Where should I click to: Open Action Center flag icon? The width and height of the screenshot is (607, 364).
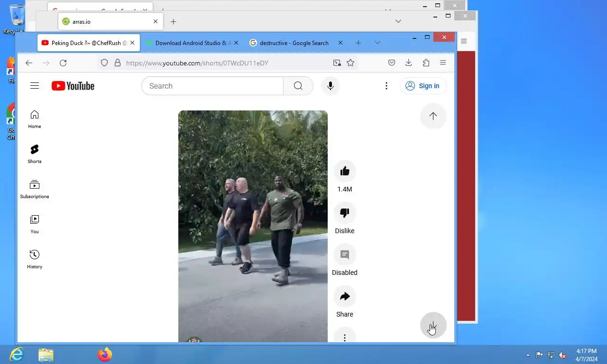[x=540, y=355]
